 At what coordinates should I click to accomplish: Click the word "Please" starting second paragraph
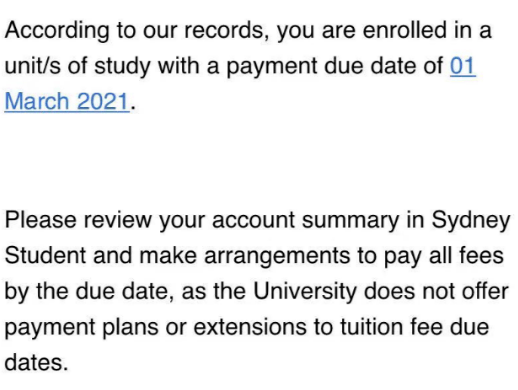click(x=40, y=220)
